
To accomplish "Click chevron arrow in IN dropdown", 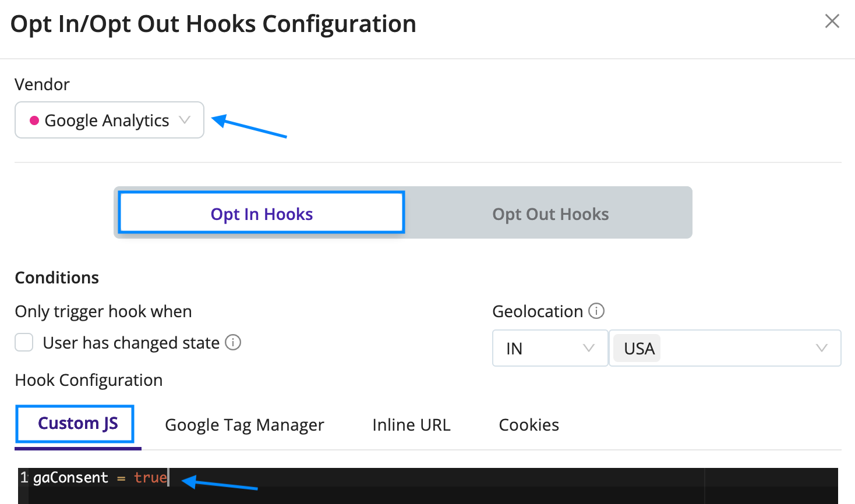I will 589,348.
